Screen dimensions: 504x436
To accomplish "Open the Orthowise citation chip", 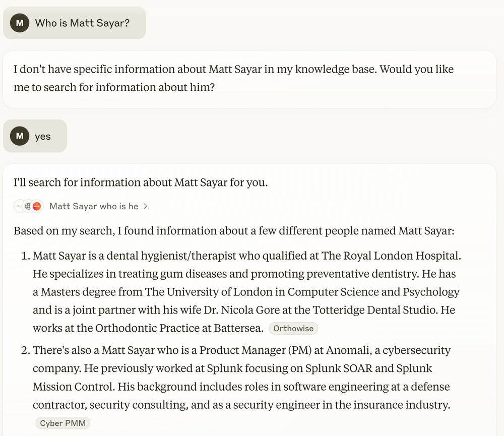I will [293, 328].
